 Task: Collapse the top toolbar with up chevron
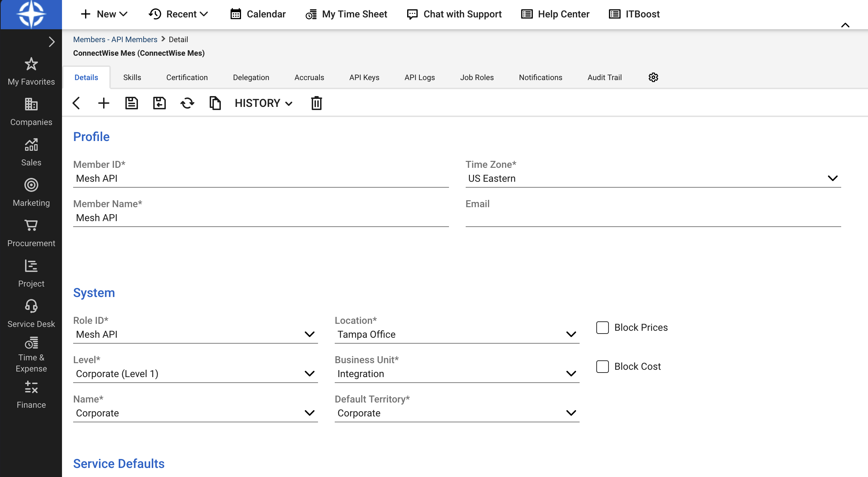[845, 25]
